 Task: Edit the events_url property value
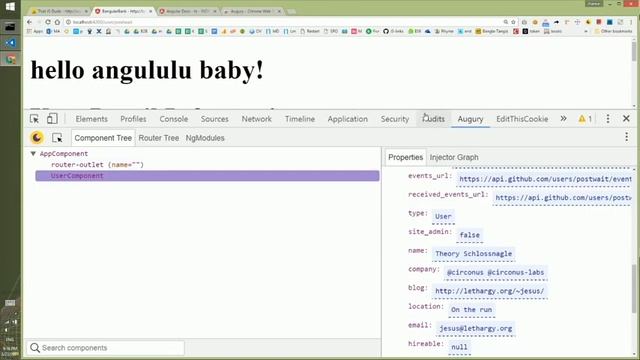coord(544,179)
